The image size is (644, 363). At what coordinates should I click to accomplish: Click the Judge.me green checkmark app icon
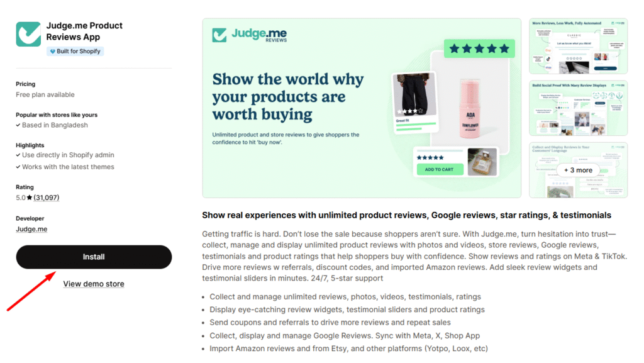[x=28, y=34]
